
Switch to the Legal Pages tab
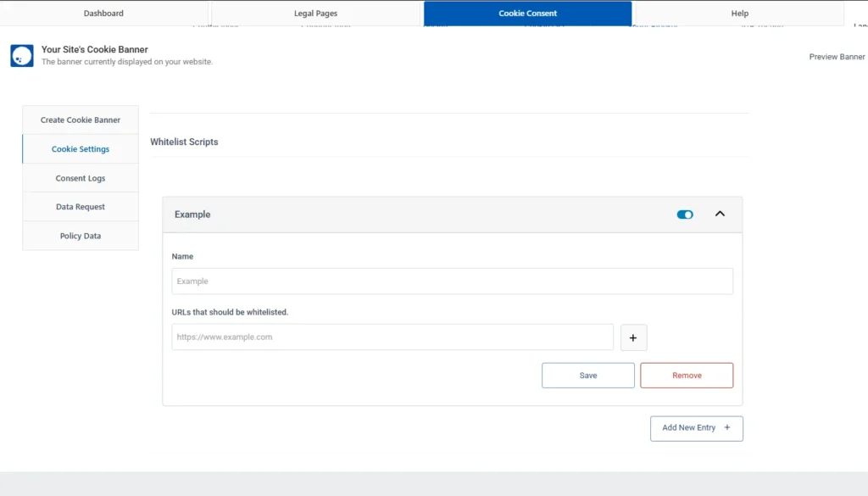coord(315,14)
